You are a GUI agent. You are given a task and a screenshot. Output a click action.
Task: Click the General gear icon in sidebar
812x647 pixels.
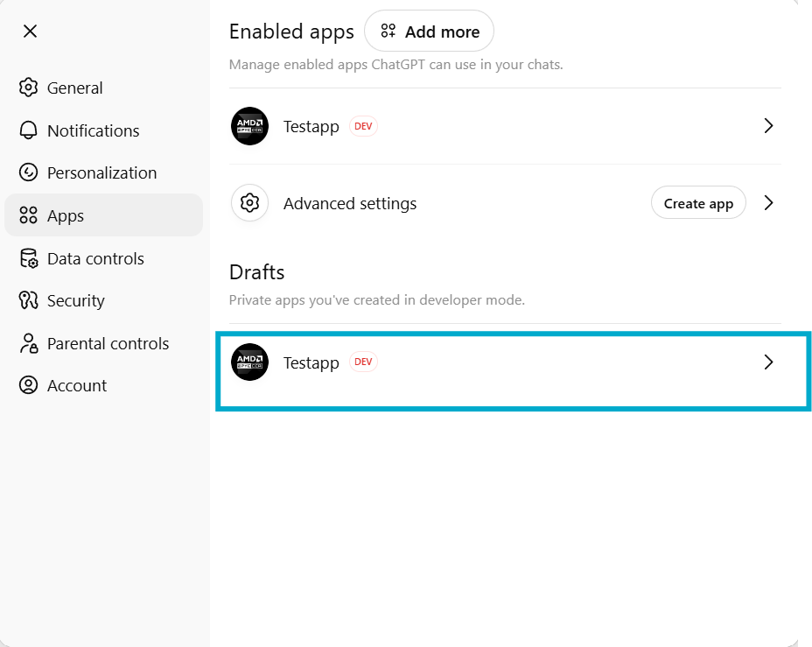click(x=29, y=88)
